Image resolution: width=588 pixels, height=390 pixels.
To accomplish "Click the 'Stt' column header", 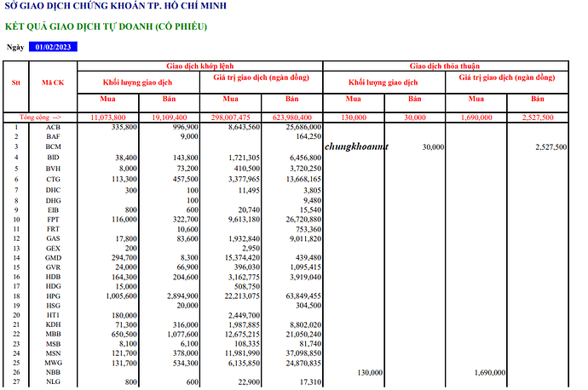I will pos(15,83).
